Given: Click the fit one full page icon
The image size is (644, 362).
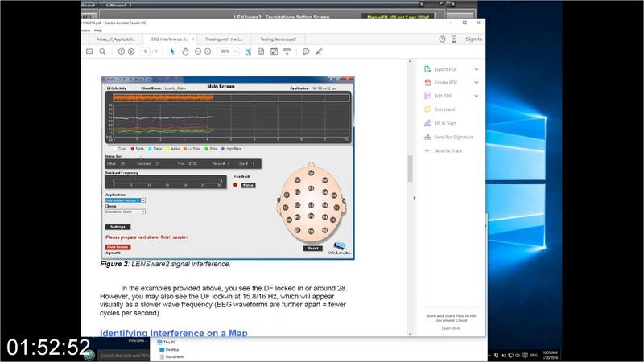Looking at the screenshot, I should tap(261, 51).
